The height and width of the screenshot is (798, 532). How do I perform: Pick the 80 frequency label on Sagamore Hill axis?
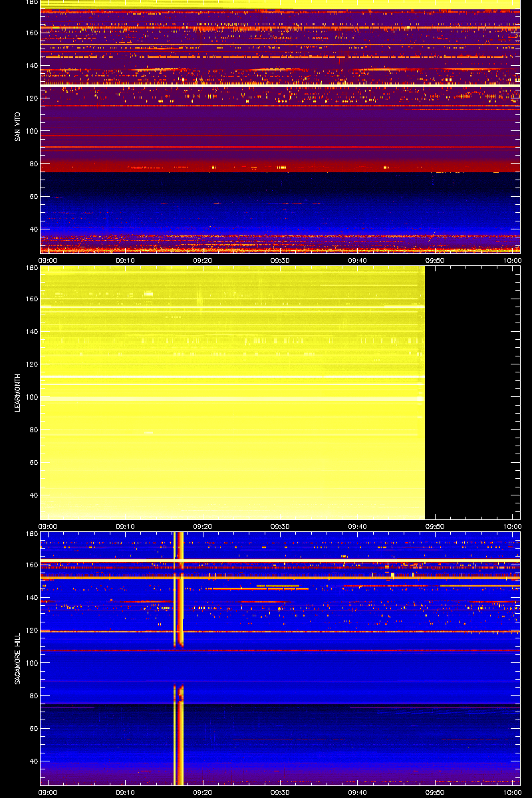pyautogui.click(x=33, y=696)
